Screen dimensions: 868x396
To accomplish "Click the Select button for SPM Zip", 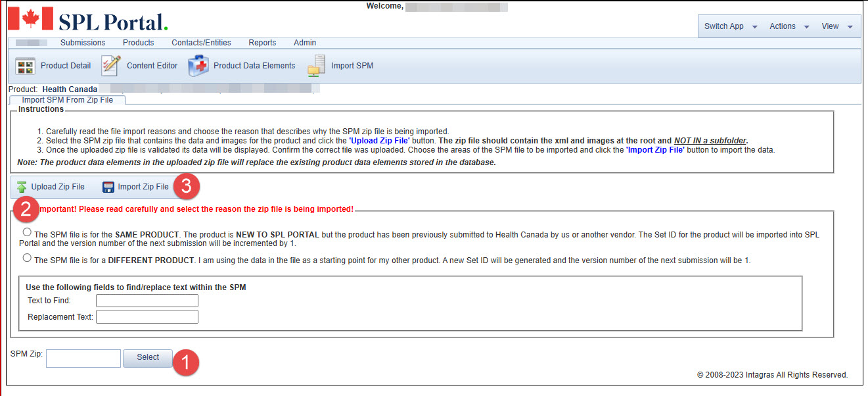I will pyautogui.click(x=148, y=358).
